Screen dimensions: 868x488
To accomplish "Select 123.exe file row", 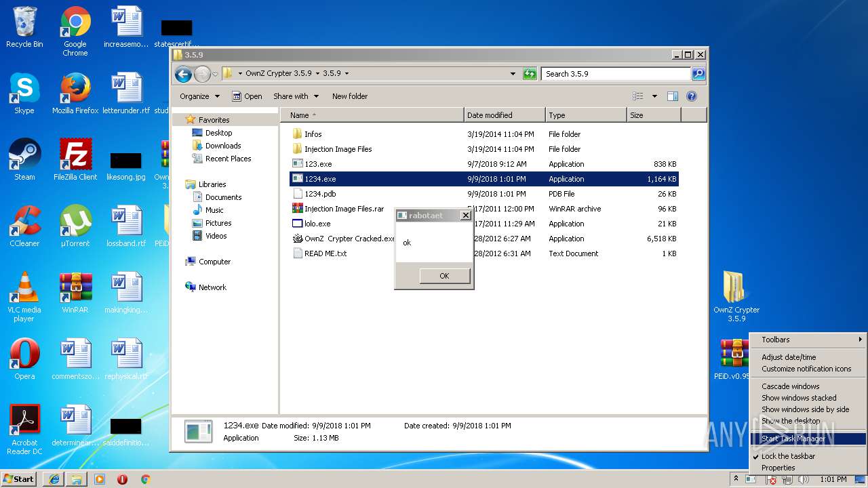I will (484, 164).
